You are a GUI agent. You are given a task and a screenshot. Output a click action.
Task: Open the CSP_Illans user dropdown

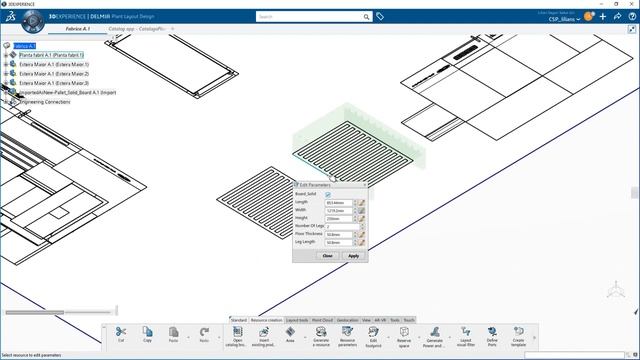click(x=564, y=19)
